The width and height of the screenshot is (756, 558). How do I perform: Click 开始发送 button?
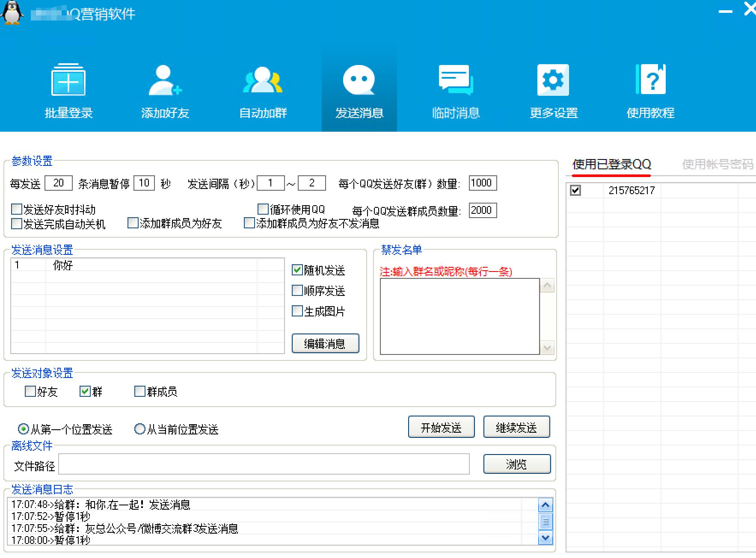click(441, 427)
